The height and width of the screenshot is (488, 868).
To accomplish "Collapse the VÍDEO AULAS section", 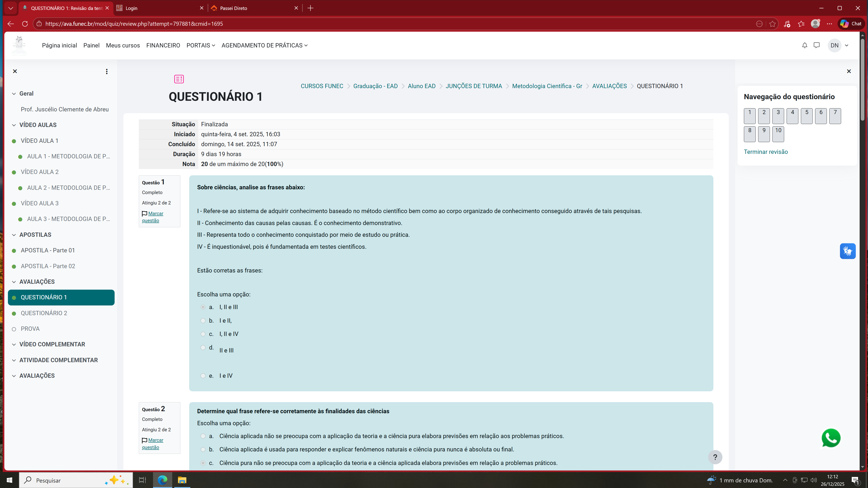I will pos(14,125).
